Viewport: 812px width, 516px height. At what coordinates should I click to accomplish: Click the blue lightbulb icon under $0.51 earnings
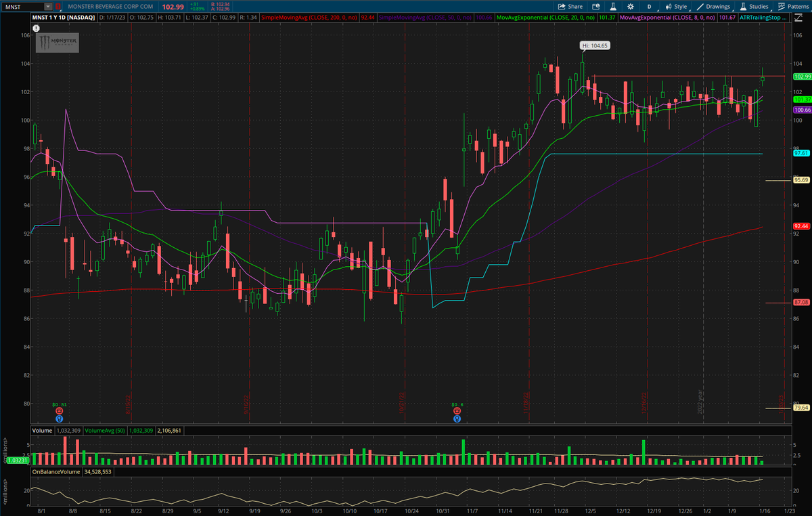(60, 418)
